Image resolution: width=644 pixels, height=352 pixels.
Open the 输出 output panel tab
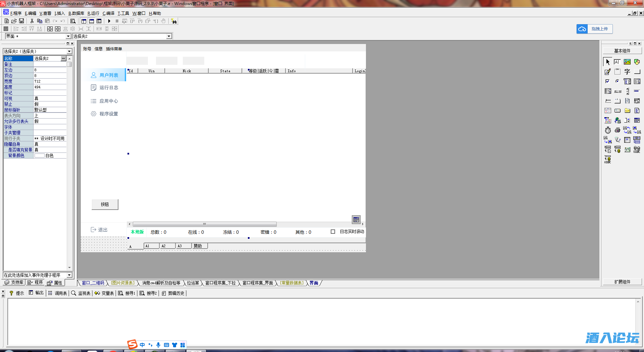coord(36,293)
